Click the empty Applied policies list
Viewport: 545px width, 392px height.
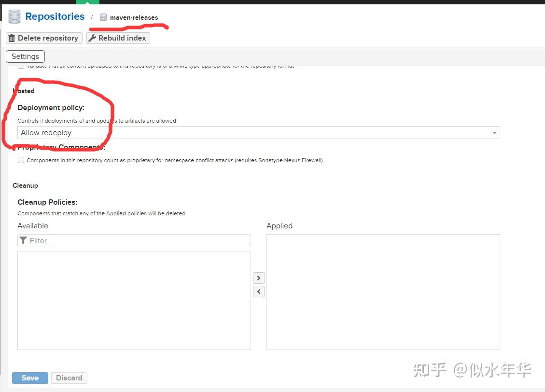(x=383, y=291)
